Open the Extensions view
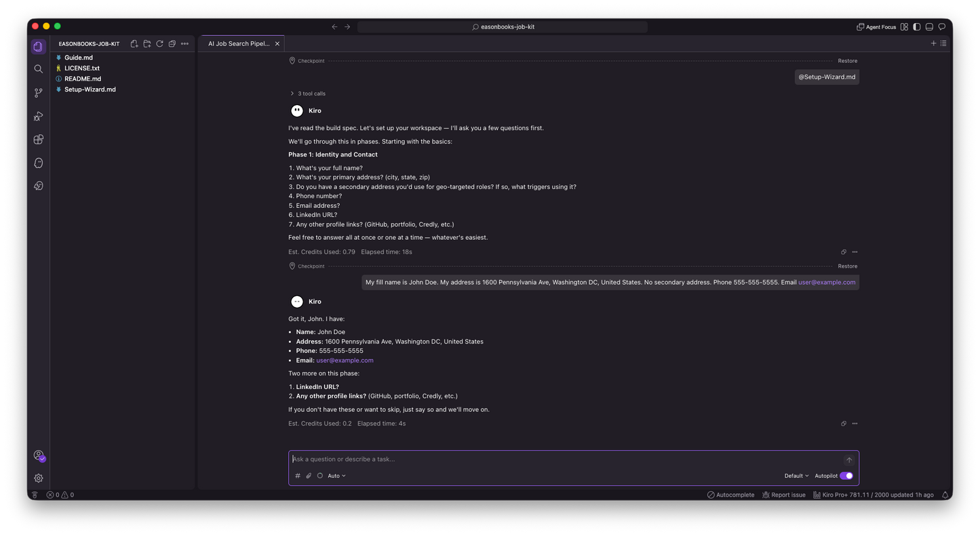The height and width of the screenshot is (536, 980). [x=39, y=140]
